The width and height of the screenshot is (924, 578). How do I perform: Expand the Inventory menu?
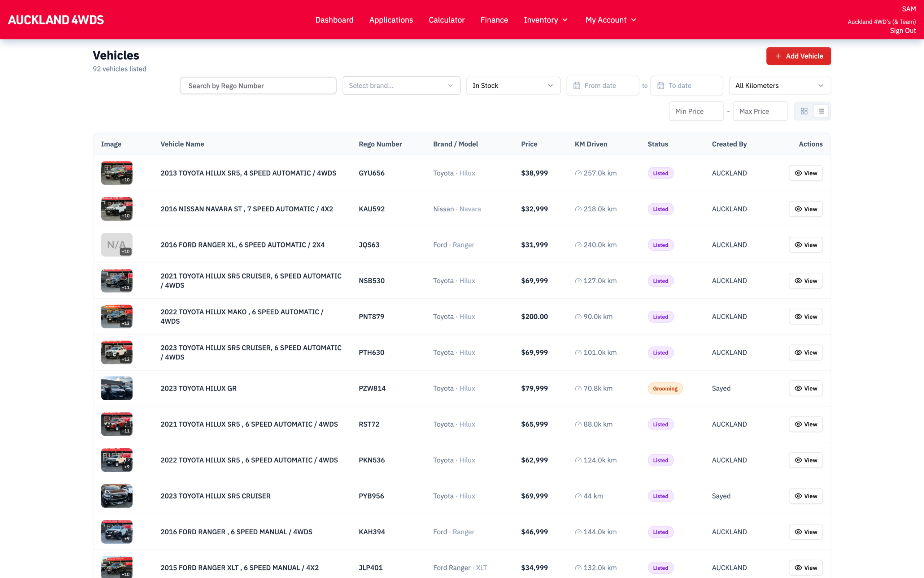[546, 20]
